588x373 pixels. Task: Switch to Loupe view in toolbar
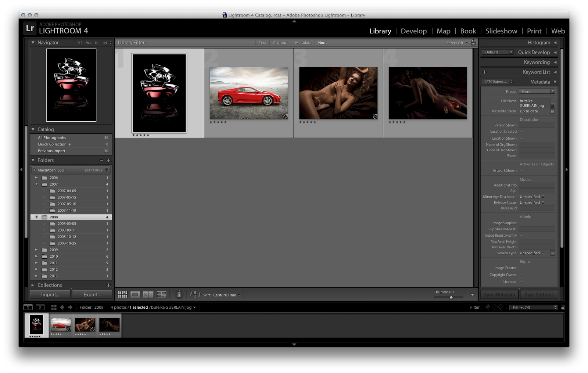pyautogui.click(x=135, y=295)
